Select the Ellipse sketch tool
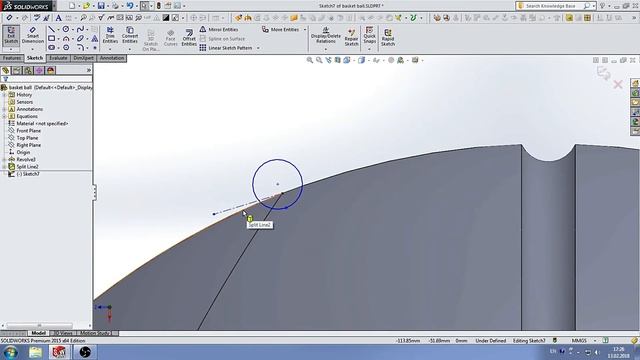Screen dimensions: 640x360 pyautogui.click(x=80, y=38)
